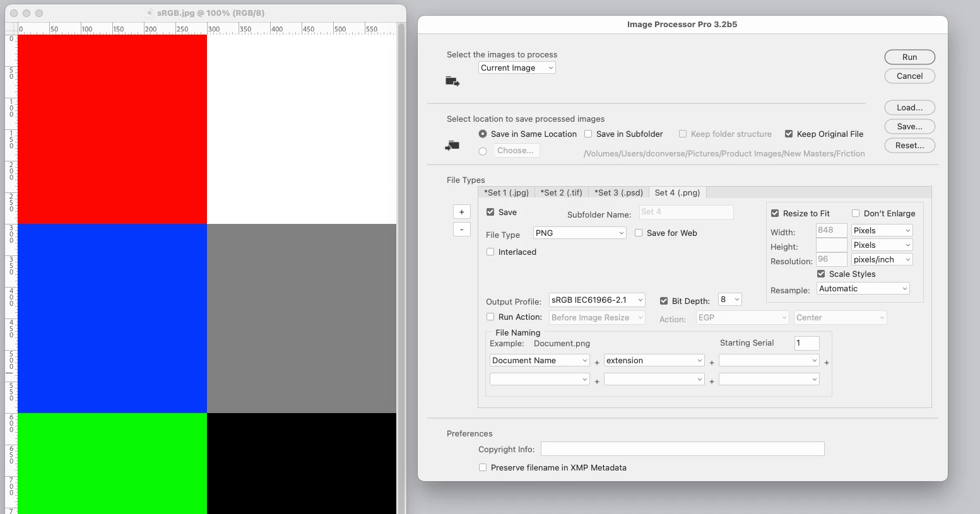This screenshot has width=980, height=514.
Task: Open the Center action dropdown
Action: click(x=841, y=317)
